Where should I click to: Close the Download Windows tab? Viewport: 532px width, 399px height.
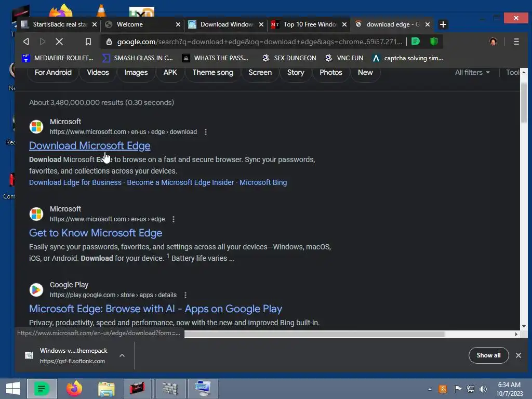[261, 24]
